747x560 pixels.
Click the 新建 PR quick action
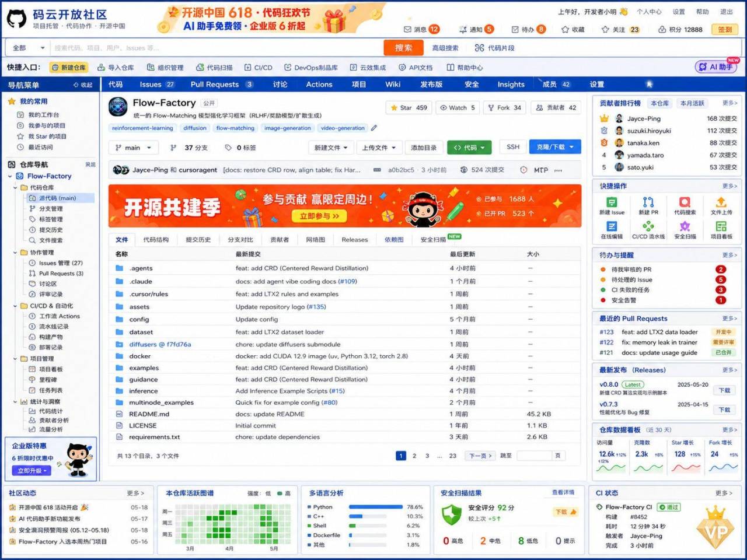tap(648, 206)
